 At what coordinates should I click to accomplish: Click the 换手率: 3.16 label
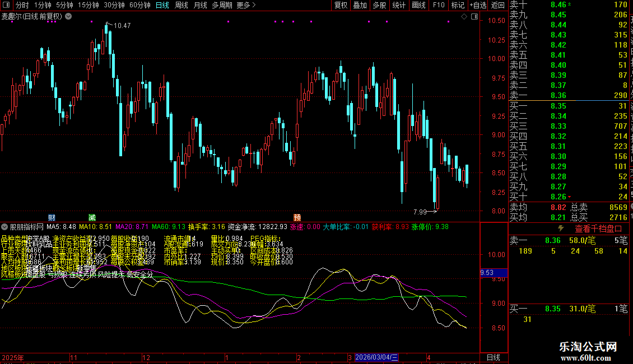point(207,227)
